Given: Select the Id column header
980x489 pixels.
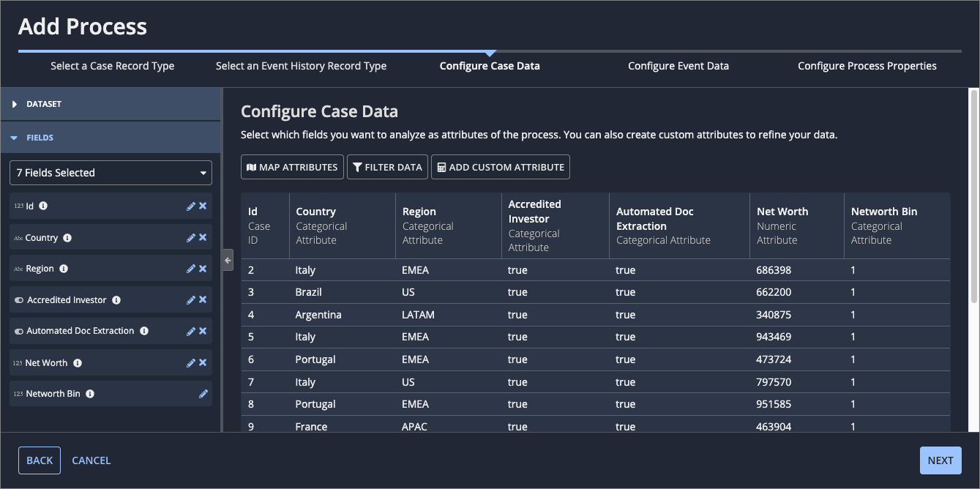Looking at the screenshot, I should [265, 225].
